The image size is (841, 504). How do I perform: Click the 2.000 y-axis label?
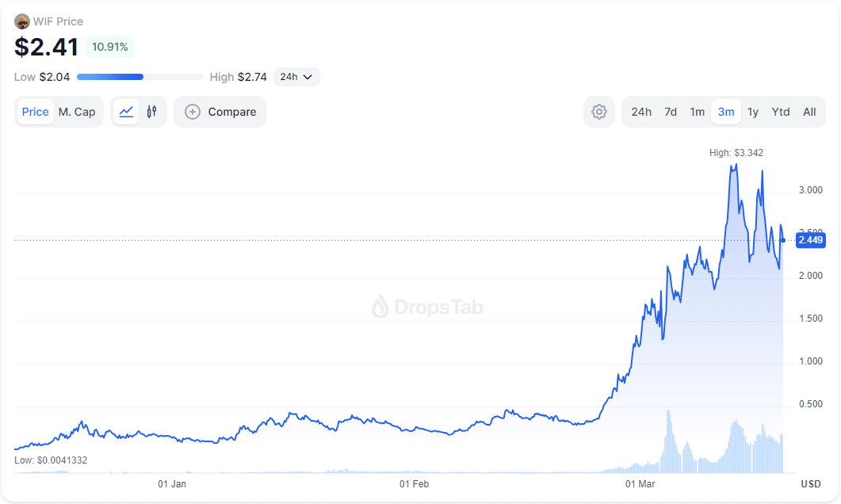point(810,276)
